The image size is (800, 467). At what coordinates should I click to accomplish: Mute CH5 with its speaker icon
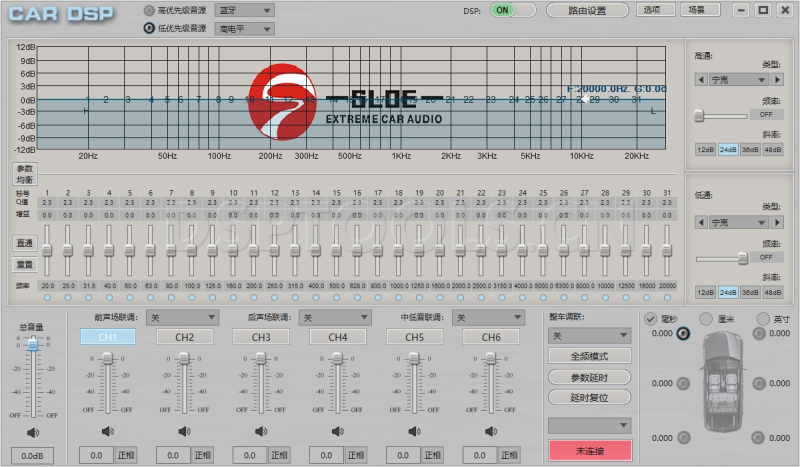pyautogui.click(x=414, y=431)
